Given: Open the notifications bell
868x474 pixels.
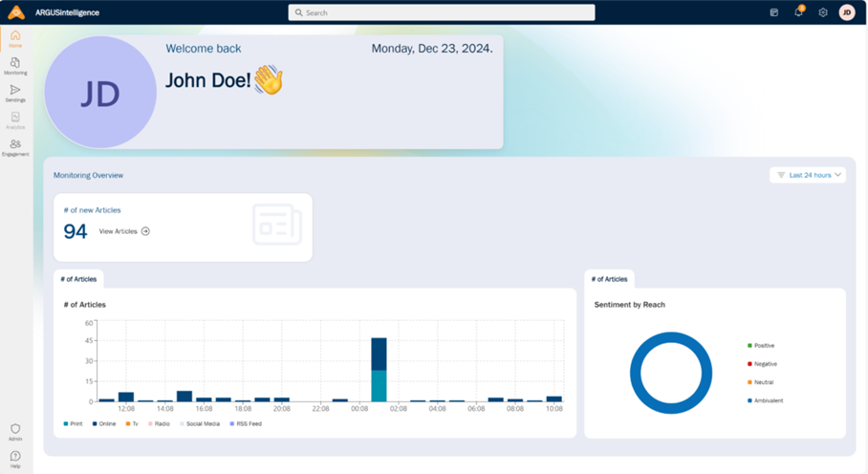Looking at the screenshot, I should tap(798, 12).
